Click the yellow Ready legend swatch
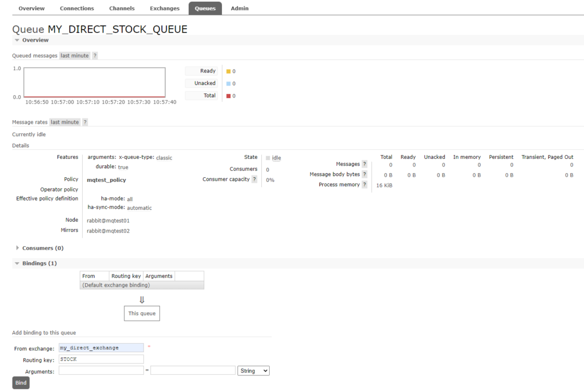Screen dimensions: 584x392 [x=229, y=72]
